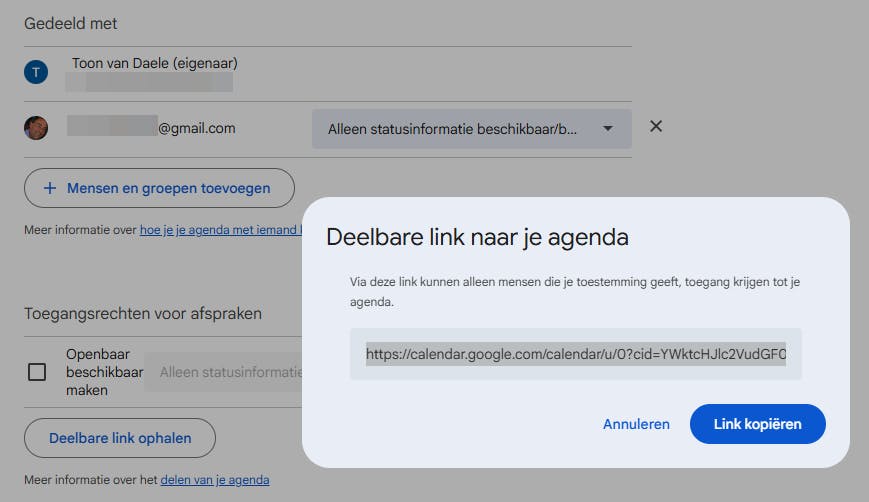Screen dimensions: 869x502
Task: Open the public access Alleen statusinformatie dropdown
Action: 225,372
